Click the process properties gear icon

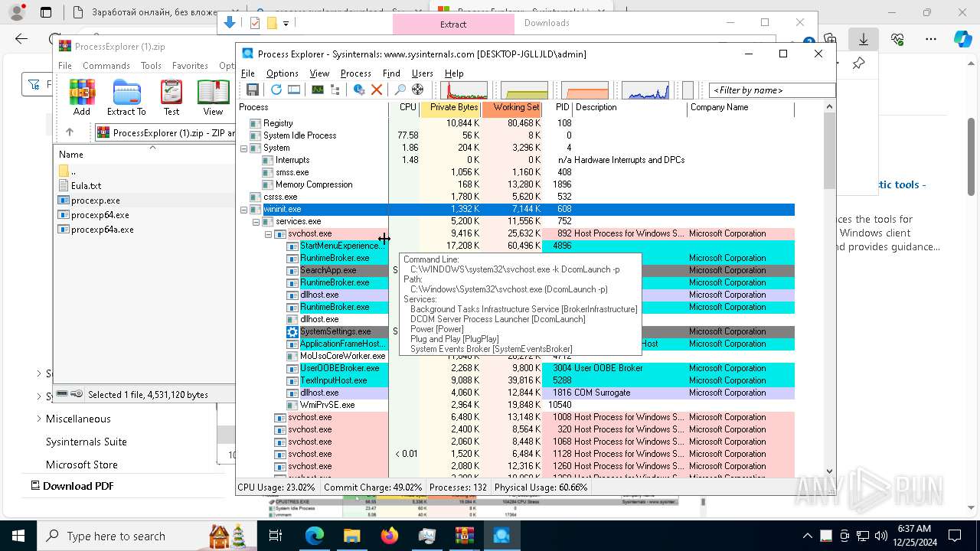[x=358, y=90]
